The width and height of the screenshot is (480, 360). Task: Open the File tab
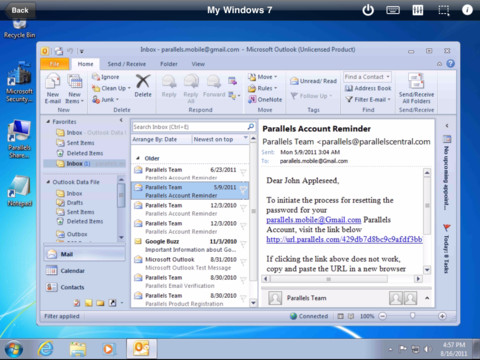55,64
